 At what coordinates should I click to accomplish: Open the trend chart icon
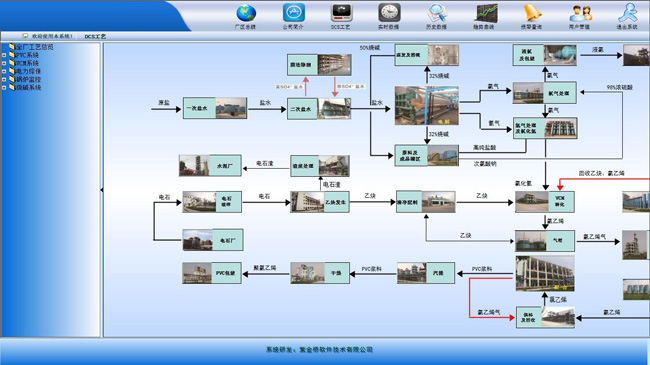click(x=486, y=12)
